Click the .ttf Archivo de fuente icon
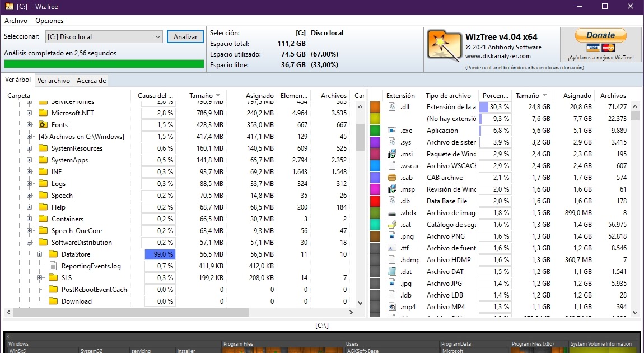Image resolution: width=644 pixels, height=353 pixels. [393, 248]
